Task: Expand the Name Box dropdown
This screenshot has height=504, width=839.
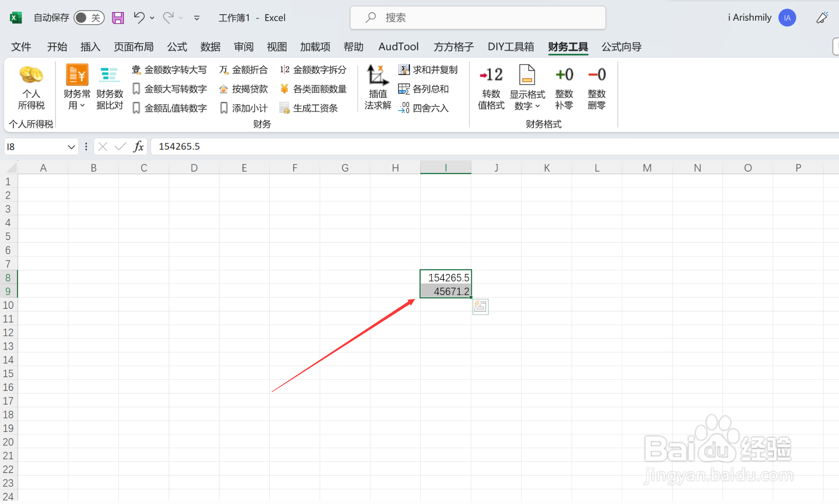Action: coord(71,147)
